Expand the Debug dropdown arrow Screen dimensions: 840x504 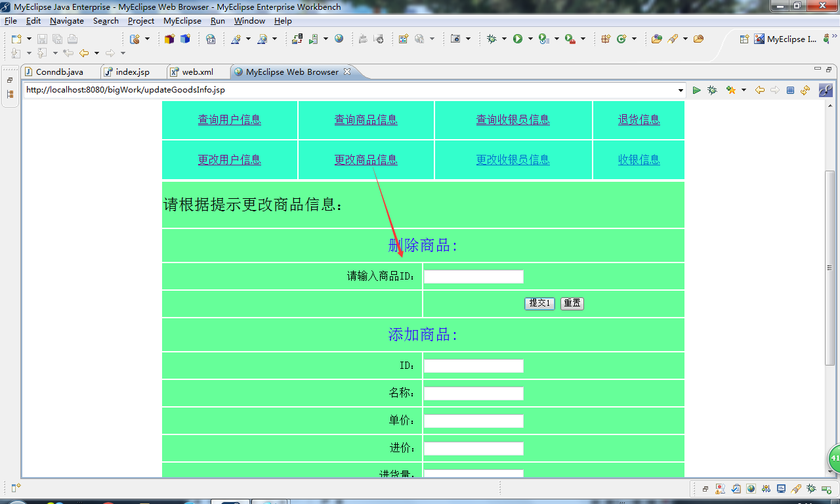coord(504,39)
